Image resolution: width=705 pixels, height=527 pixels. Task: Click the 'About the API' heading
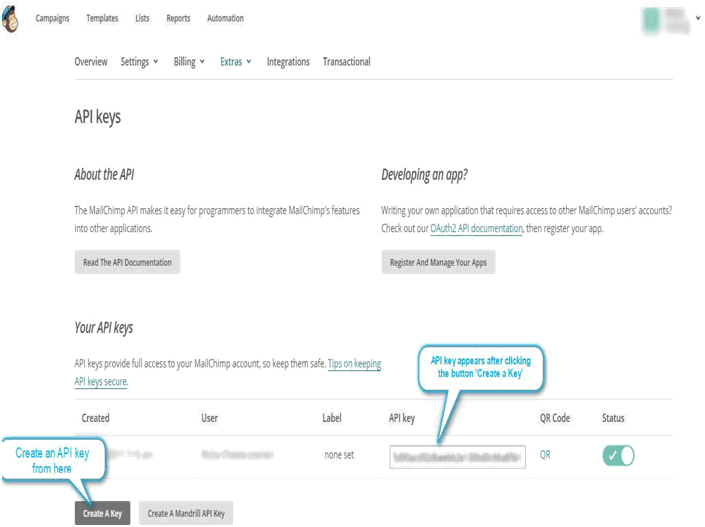104,174
